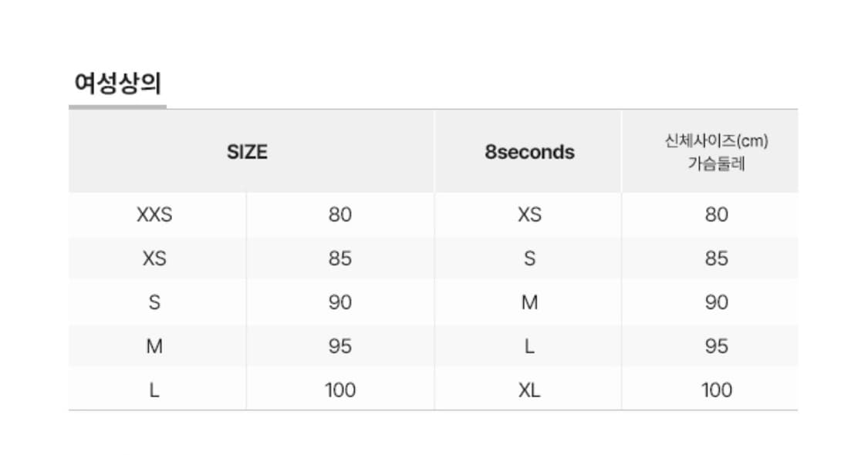Select S in the 8seconds column

coord(529,258)
